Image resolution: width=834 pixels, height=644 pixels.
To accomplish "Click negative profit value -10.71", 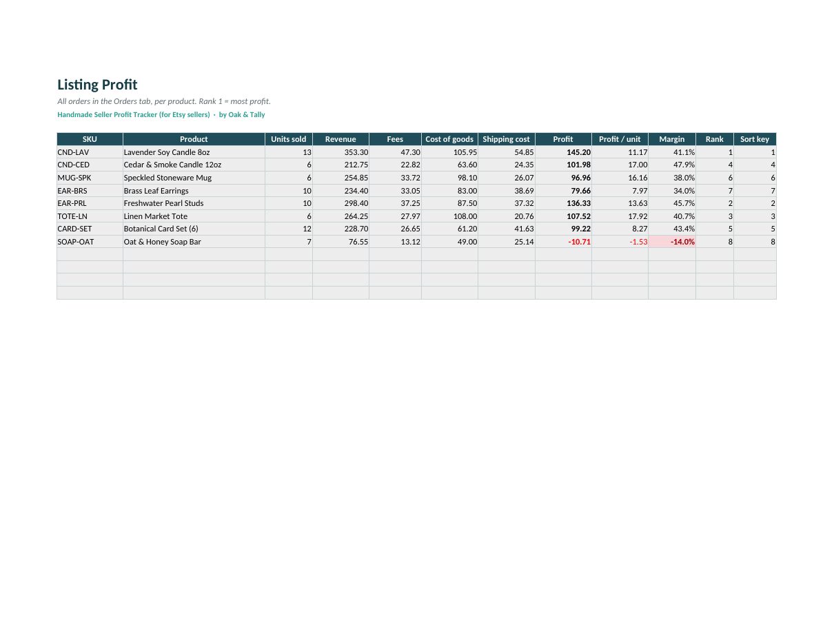I will [563, 242].
